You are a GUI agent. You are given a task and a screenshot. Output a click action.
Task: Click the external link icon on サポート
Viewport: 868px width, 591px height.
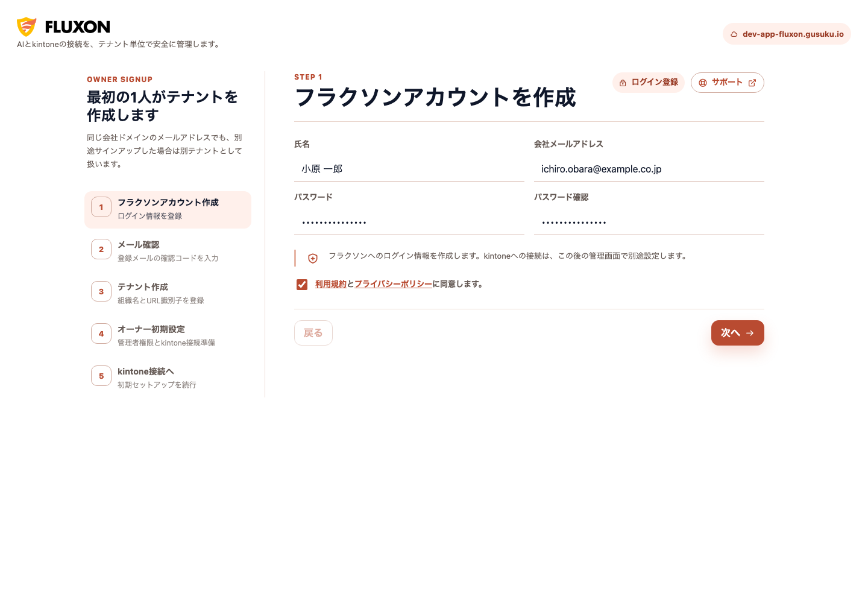point(752,83)
